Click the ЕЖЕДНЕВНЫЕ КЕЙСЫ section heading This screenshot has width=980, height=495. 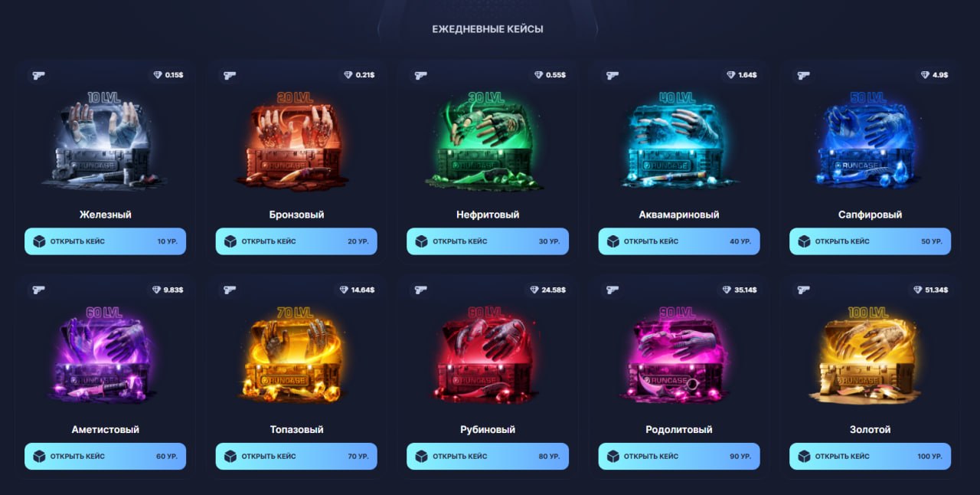coord(488,29)
